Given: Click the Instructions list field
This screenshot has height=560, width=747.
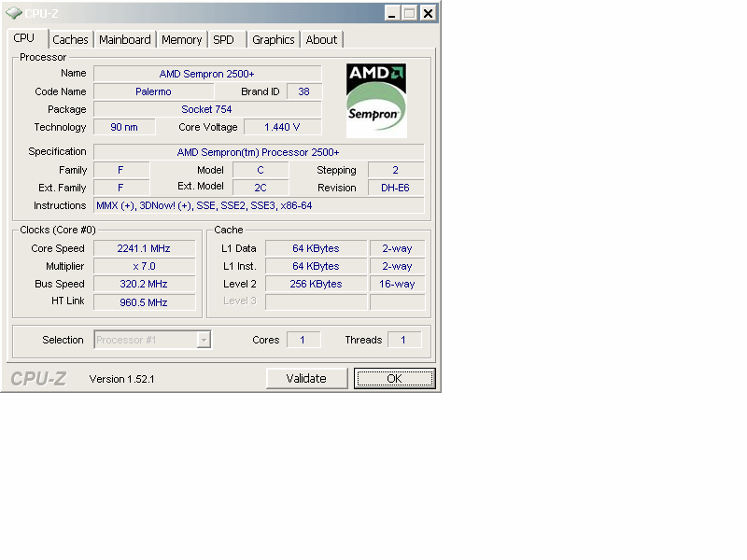Looking at the screenshot, I should [259, 205].
